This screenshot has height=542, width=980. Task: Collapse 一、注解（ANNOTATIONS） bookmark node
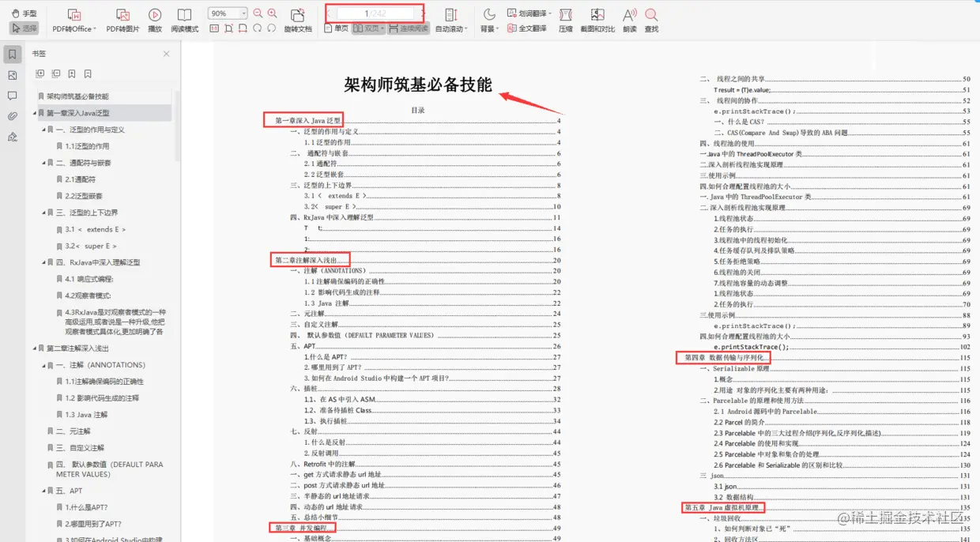tap(44, 365)
